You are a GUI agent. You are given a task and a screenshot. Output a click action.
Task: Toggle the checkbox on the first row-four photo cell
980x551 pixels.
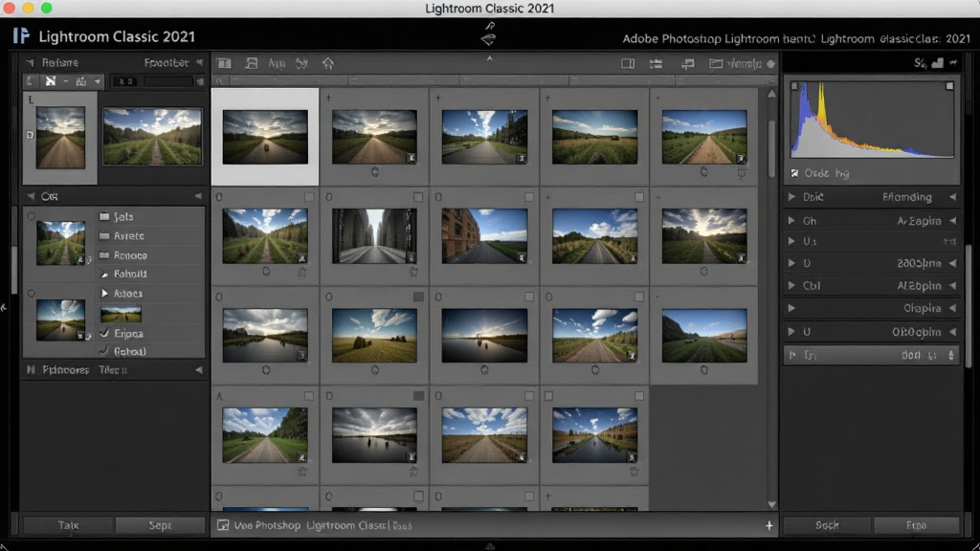coord(309,396)
